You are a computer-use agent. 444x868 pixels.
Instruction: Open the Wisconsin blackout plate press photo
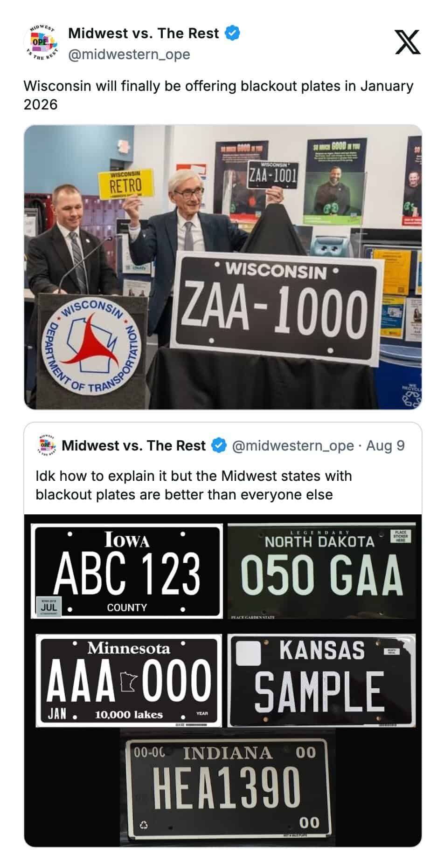[x=223, y=267]
